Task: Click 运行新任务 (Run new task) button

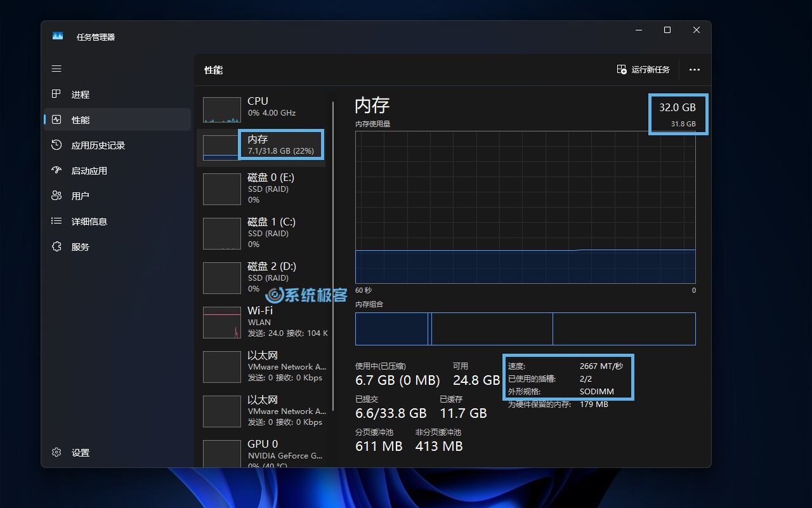Action: click(x=643, y=70)
